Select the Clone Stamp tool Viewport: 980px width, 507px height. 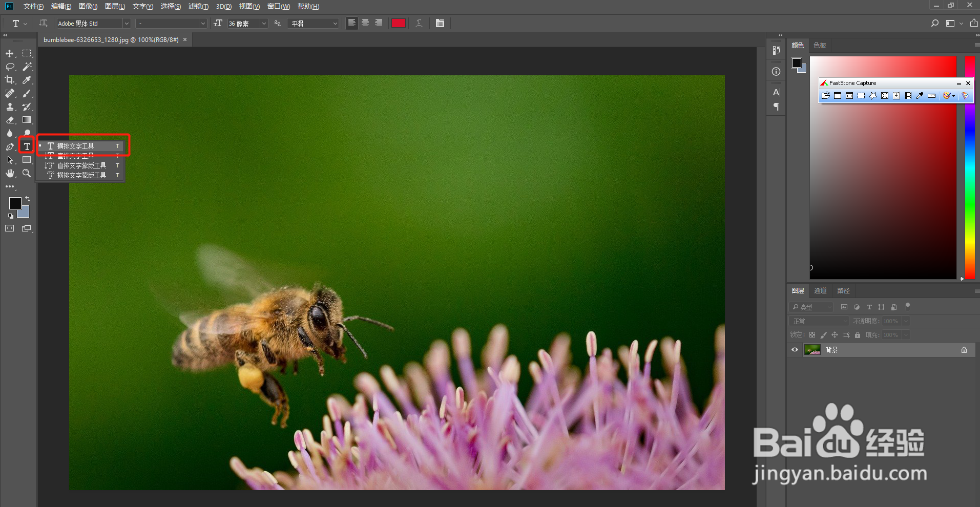tap(10, 107)
